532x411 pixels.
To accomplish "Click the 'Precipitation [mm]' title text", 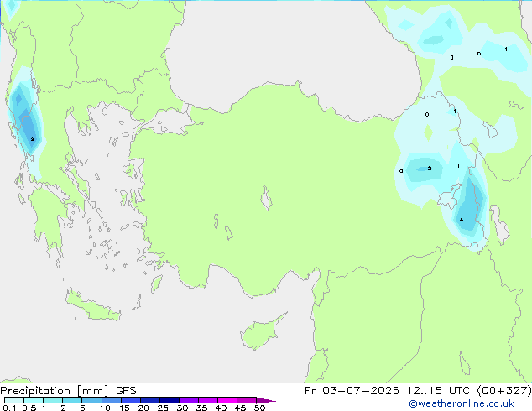I will 55,391.
